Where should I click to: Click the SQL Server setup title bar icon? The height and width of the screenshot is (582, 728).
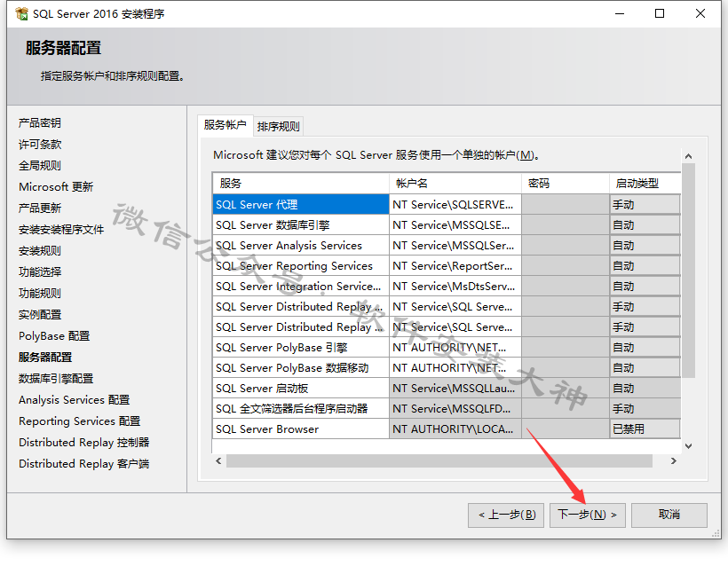click(21, 14)
